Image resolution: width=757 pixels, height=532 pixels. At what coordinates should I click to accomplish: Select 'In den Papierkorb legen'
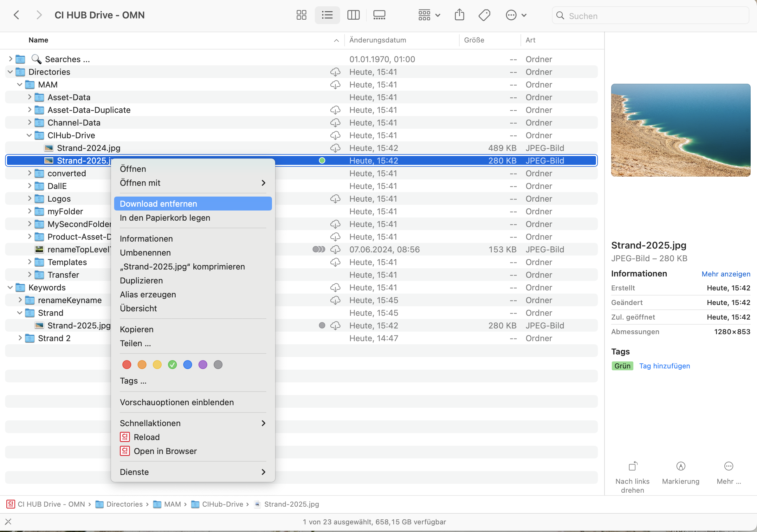(x=165, y=218)
